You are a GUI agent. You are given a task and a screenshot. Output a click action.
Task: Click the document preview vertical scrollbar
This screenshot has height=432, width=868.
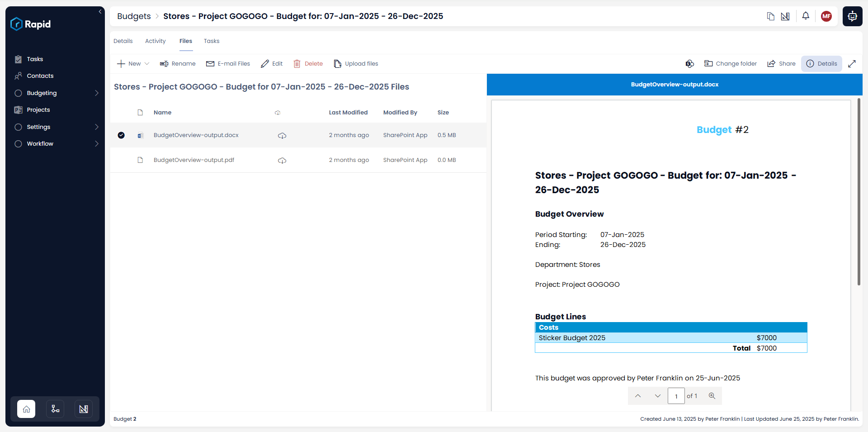pyautogui.click(x=859, y=192)
